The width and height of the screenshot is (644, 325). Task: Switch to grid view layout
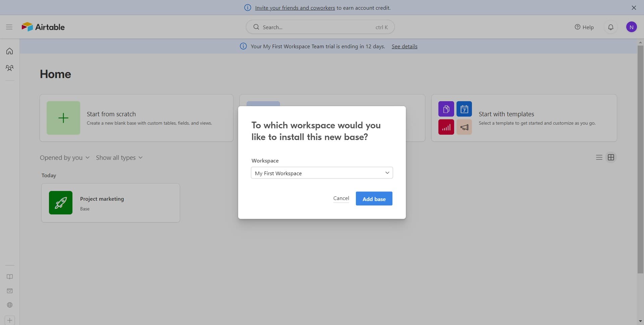click(x=611, y=157)
